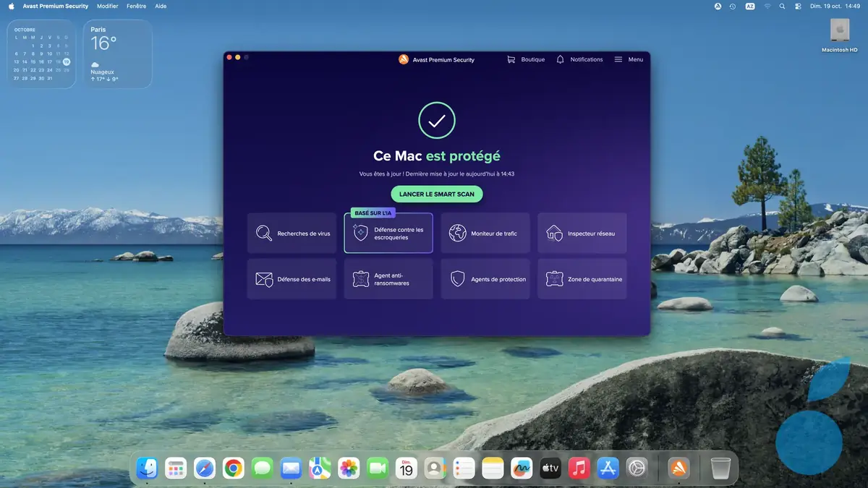Viewport: 868px width, 488px height.
Task: Open Zone de quarantaine
Action: (x=582, y=278)
